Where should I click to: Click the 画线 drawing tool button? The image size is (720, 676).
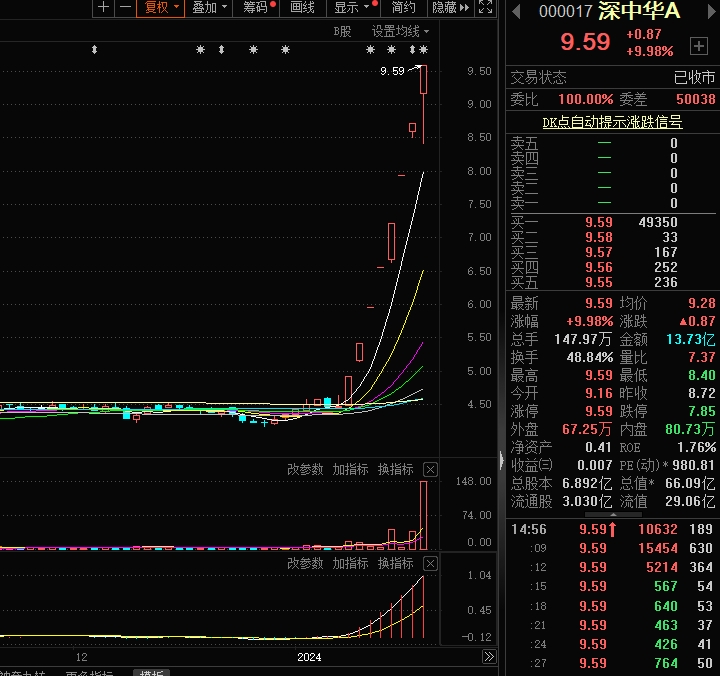click(x=302, y=8)
